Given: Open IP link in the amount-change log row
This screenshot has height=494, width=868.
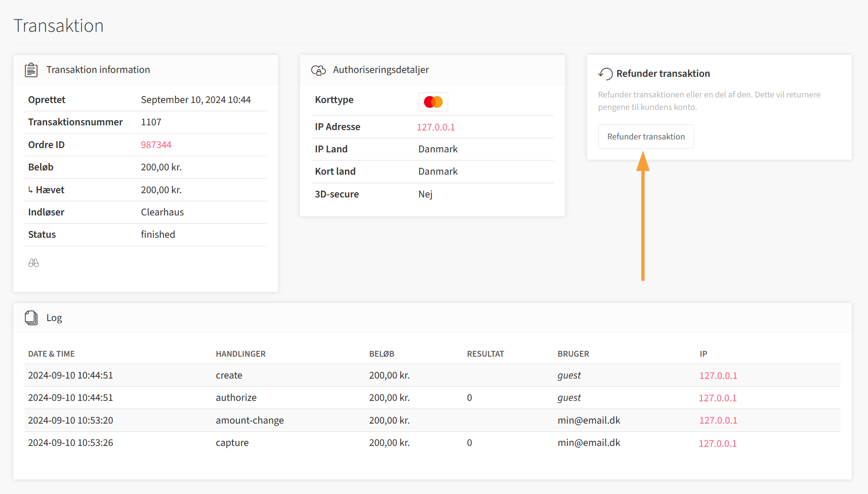Looking at the screenshot, I should (x=718, y=420).
